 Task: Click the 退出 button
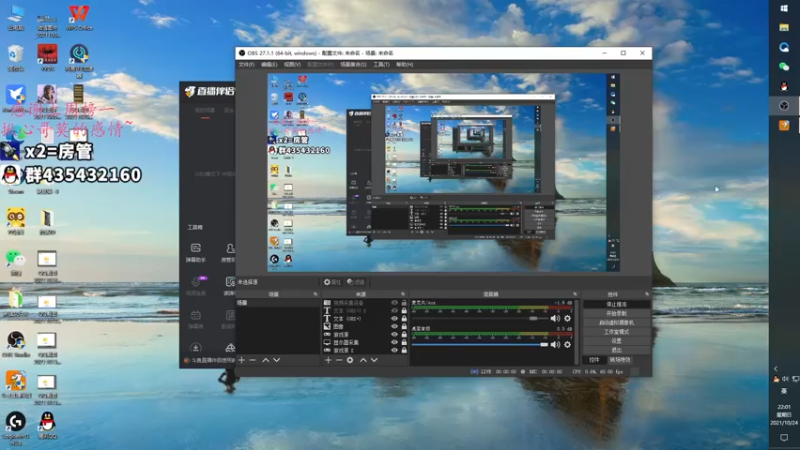coord(617,350)
